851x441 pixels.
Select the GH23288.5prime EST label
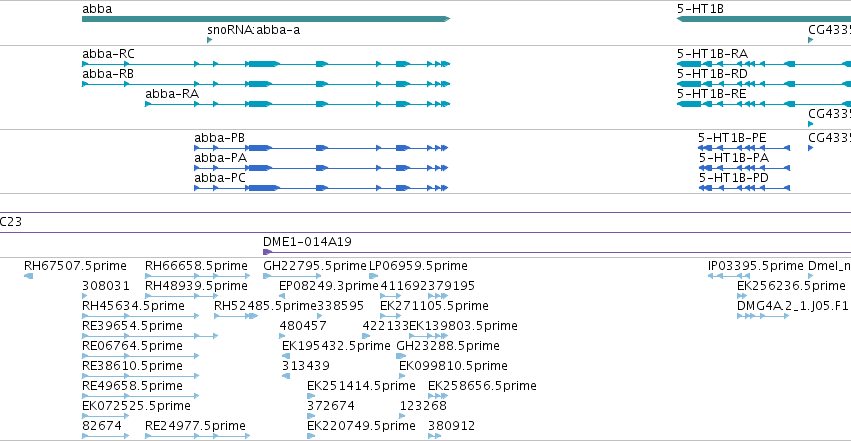(x=448, y=346)
